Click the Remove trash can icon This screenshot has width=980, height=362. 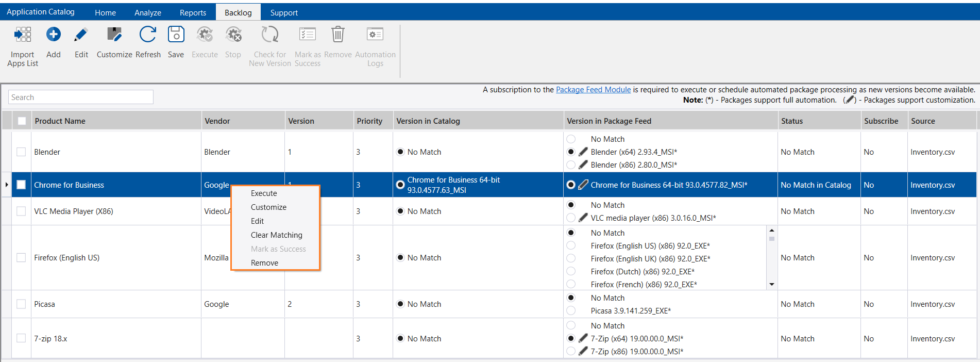click(x=337, y=35)
